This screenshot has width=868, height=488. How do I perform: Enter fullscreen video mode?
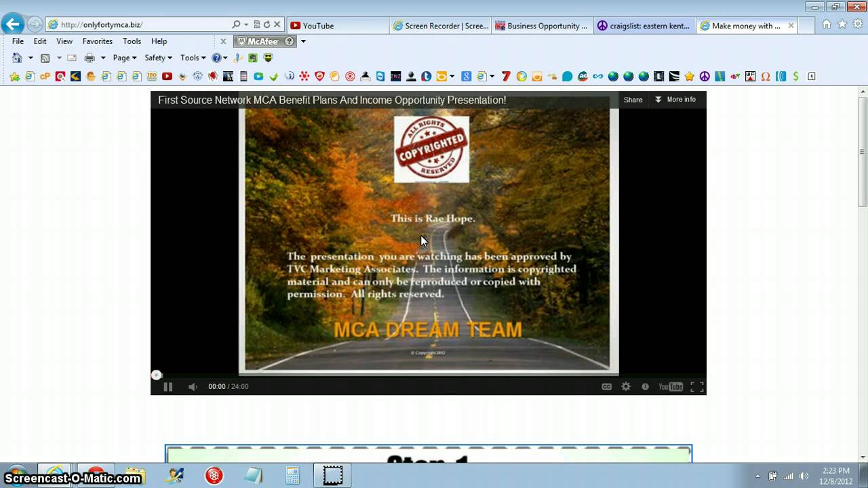(x=696, y=386)
